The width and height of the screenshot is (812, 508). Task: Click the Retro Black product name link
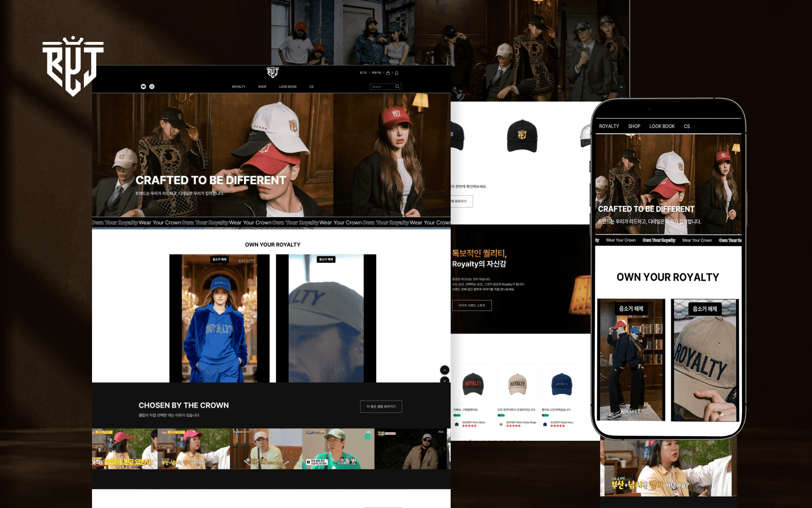click(473, 423)
